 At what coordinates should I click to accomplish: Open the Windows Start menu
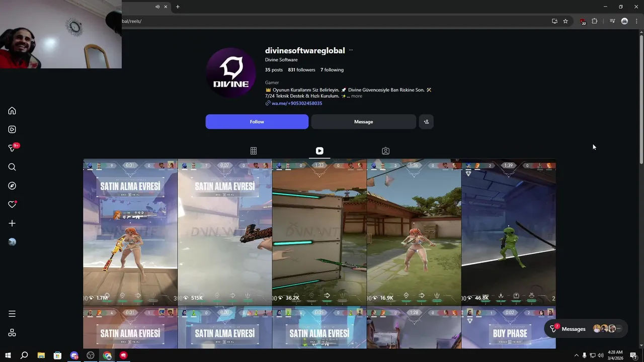pyautogui.click(x=8, y=355)
